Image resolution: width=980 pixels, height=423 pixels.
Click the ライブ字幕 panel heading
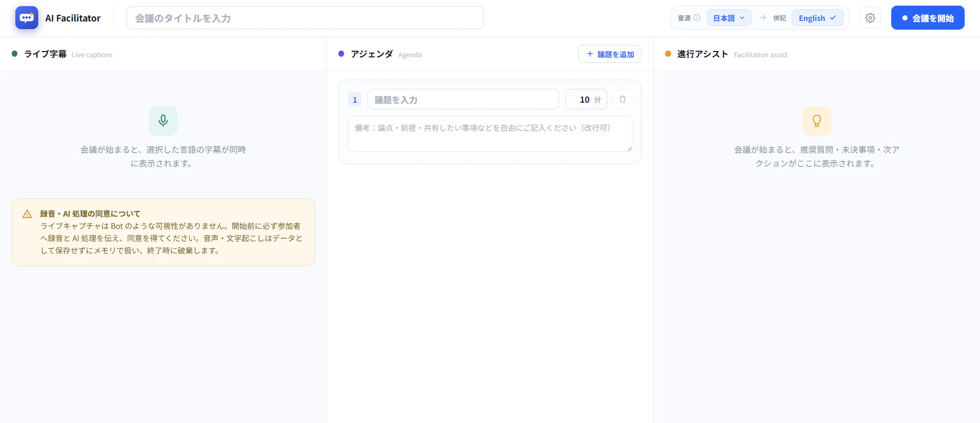pyautogui.click(x=45, y=54)
